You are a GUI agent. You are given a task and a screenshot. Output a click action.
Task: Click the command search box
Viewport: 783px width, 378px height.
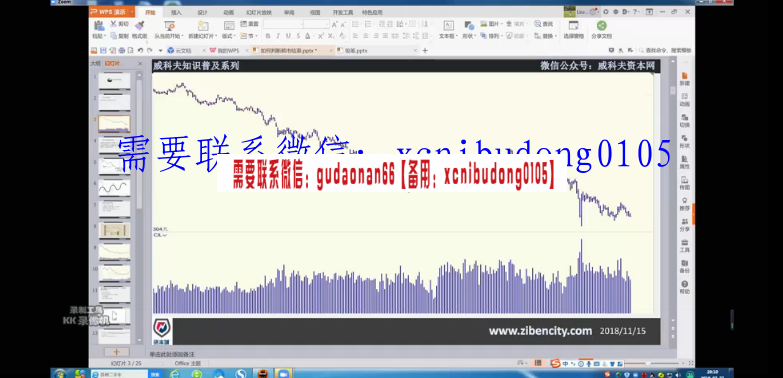pos(665,50)
